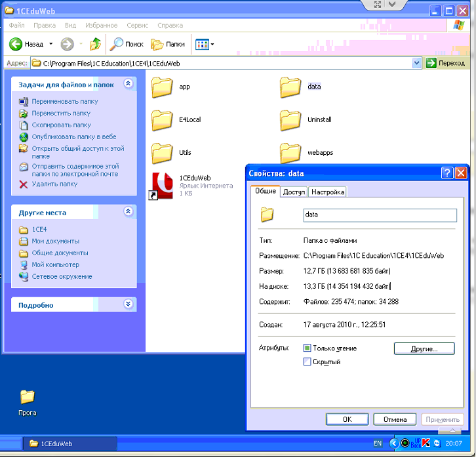Click the taskbar clock 20:07
Viewport: 476px width, 458px height.
(454, 444)
